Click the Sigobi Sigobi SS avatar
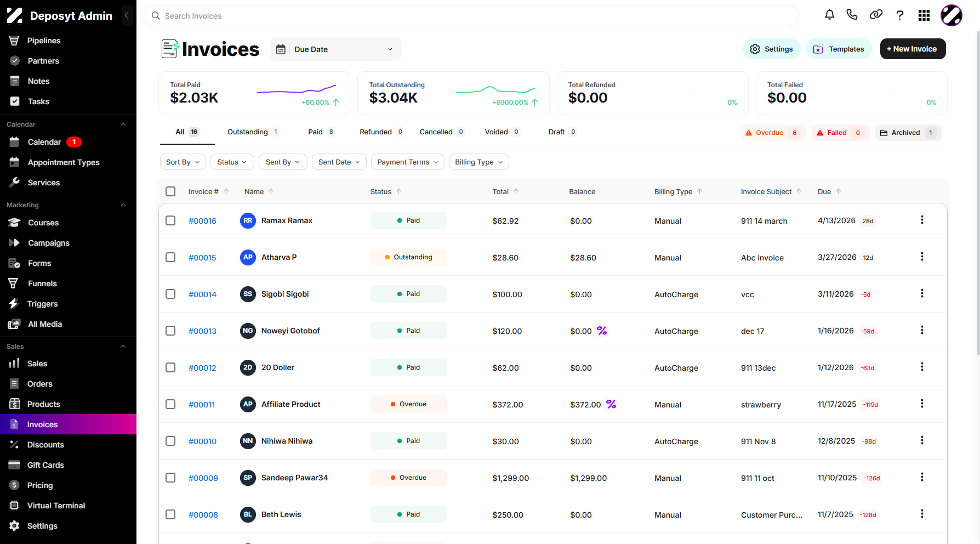This screenshot has height=544, width=980. (x=248, y=294)
